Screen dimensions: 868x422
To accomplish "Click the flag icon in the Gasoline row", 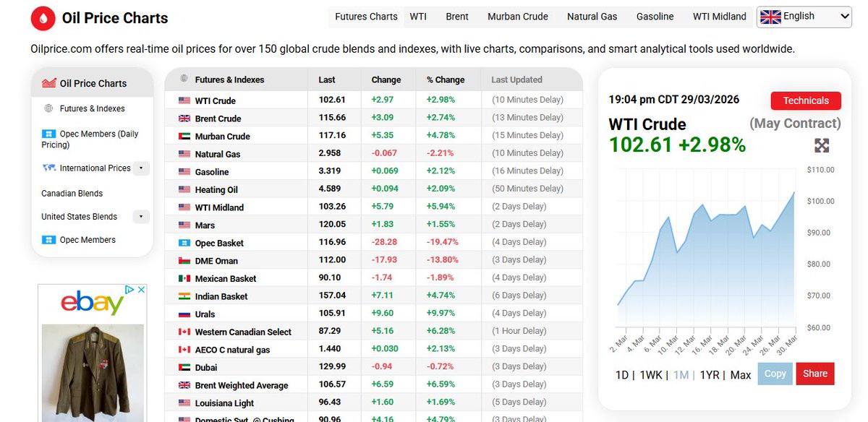I will coord(184,172).
